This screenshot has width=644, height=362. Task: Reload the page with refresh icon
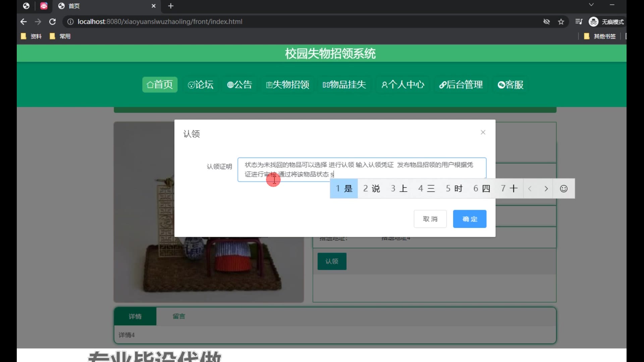tap(52, 22)
